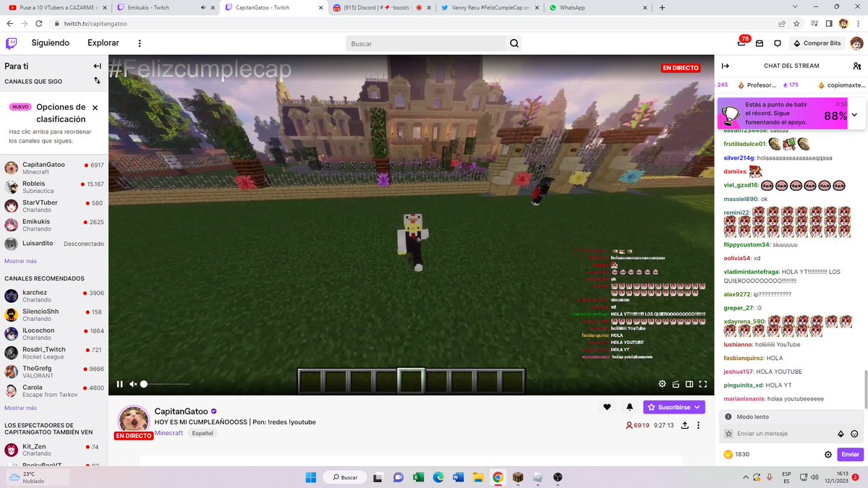Click the Minecraft category link
The height and width of the screenshot is (488, 868).
(169, 432)
